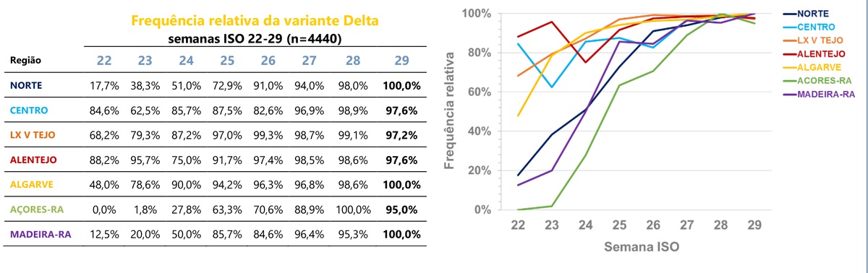Select the MADEIRA-RA legend label
This screenshot has width=868, height=273.
click(821, 93)
